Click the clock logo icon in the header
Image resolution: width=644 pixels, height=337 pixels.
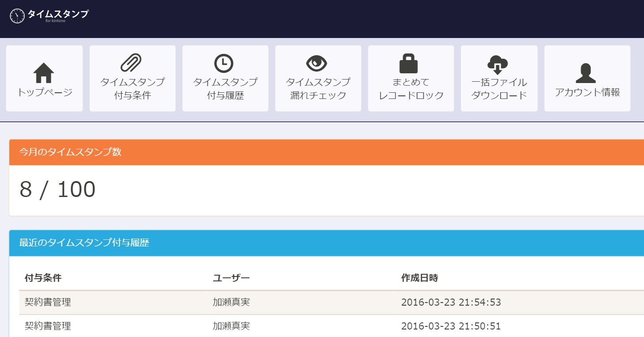(17, 16)
